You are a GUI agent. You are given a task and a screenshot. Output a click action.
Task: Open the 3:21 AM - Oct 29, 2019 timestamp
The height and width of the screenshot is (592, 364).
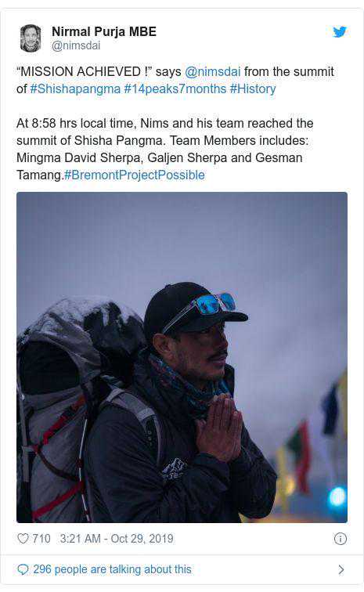click(117, 539)
